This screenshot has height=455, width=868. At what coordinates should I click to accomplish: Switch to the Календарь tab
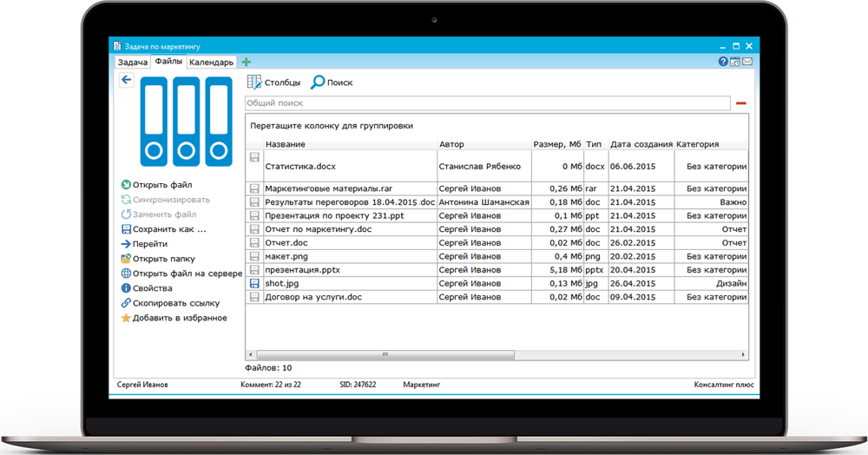click(211, 63)
